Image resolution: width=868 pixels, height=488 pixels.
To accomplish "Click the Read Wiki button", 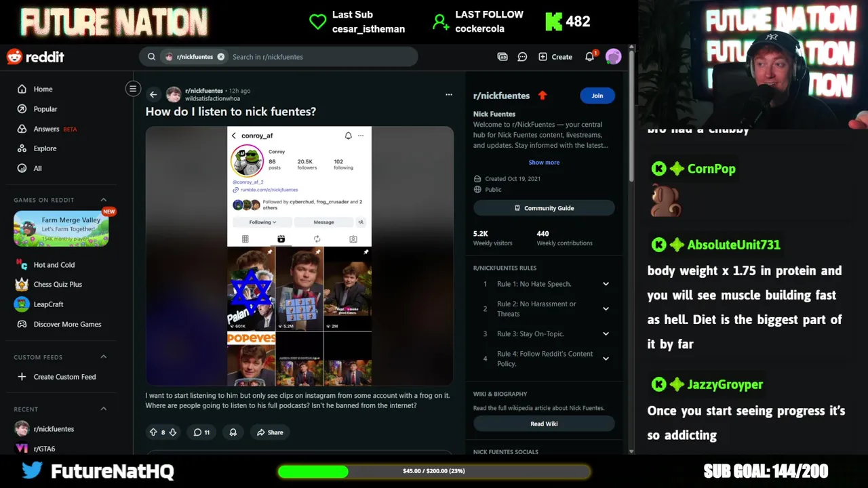I will (x=544, y=424).
